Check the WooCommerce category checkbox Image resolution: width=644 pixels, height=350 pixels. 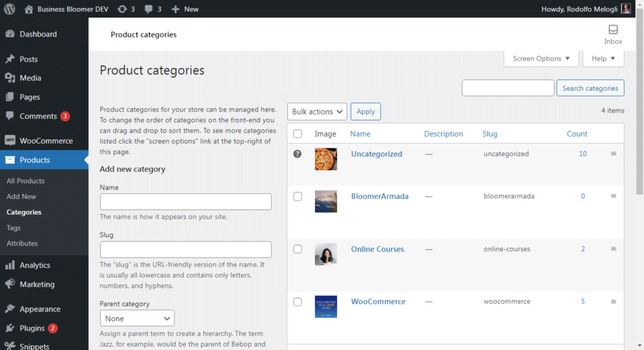point(297,302)
